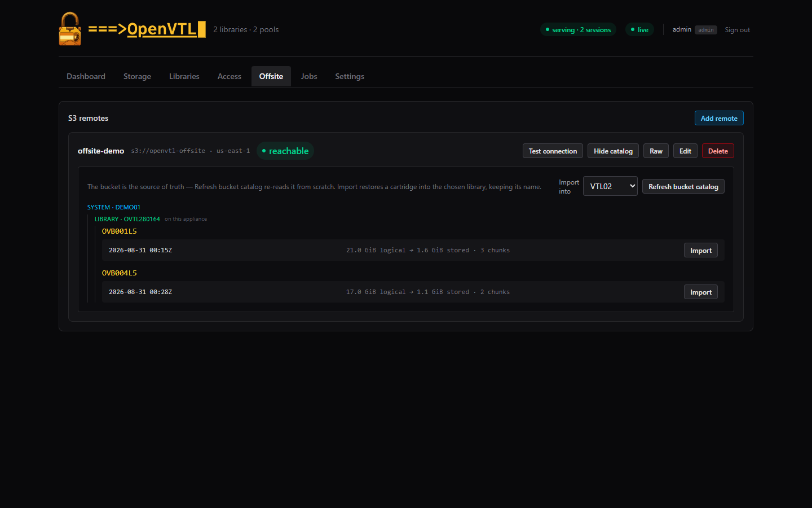Screen dimensions: 812x508
Task: Import cartridge OVB004L5 backup from 00:28Z
Action: [x=701, y=292]
